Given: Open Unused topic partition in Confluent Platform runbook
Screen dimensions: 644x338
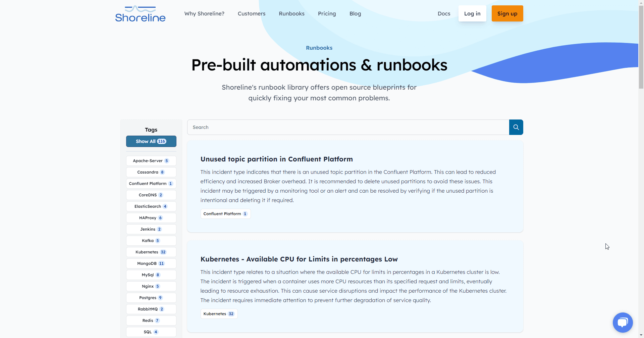Looking at the screenshot, I should pos(276,159).
